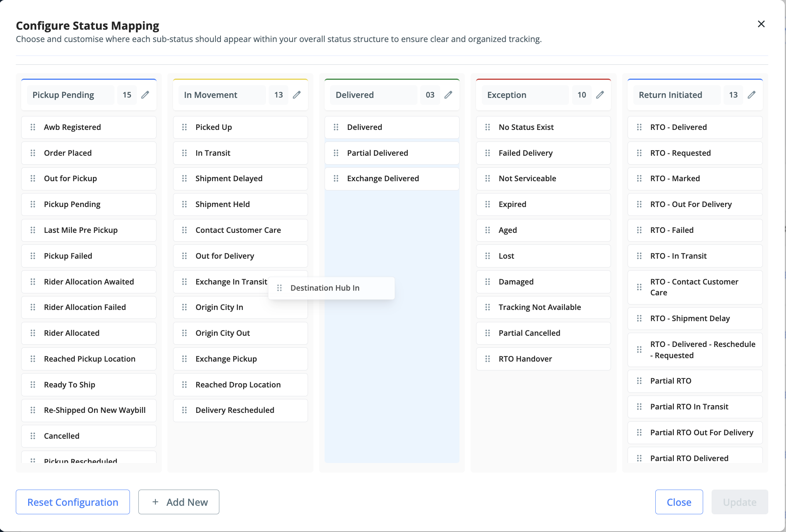Click the Reset Configuration button
The width and height of the screenshot is (786, 532).
pyautogui.click(x=73, y=502)
